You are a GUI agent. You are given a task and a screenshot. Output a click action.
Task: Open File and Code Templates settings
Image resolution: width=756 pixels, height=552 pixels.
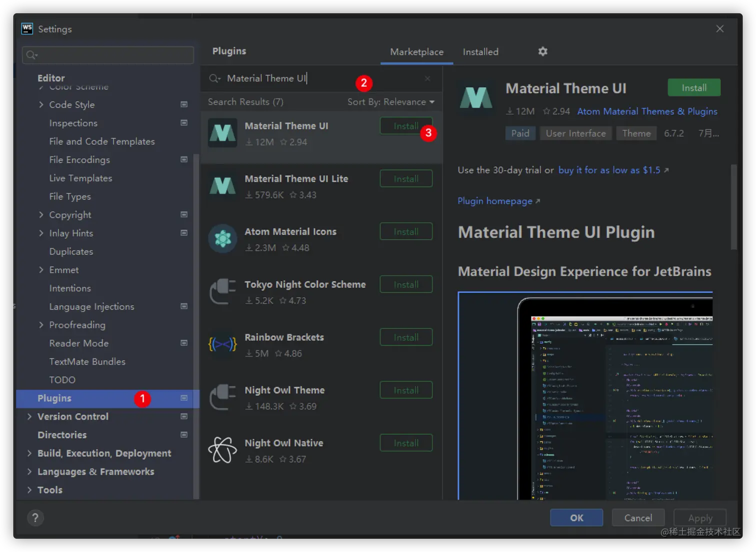102,141
